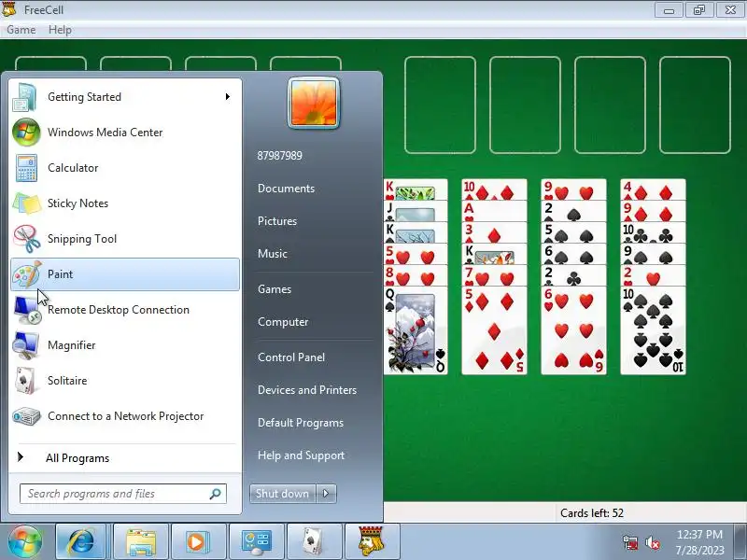
Task: Open the Game menu
Action: coord(21,30)
